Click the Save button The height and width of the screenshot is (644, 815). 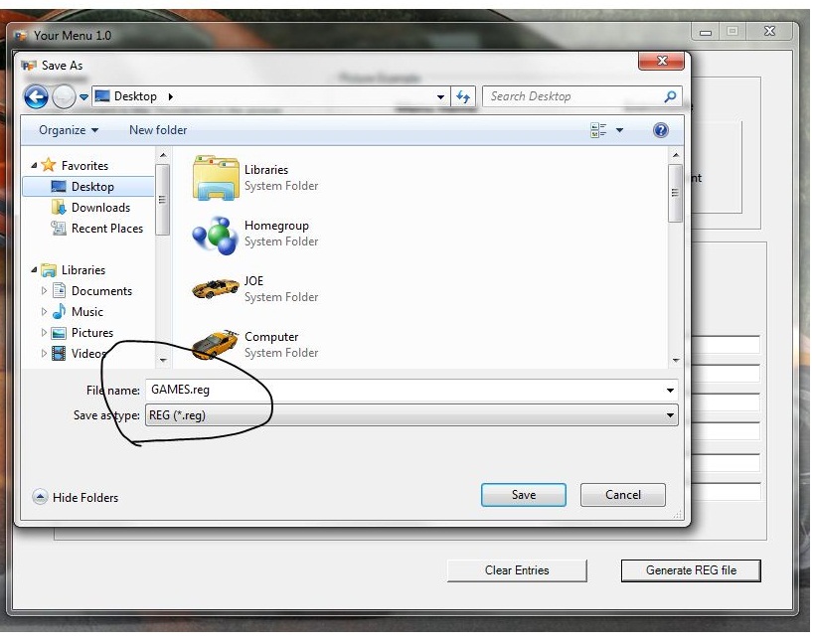524,495
